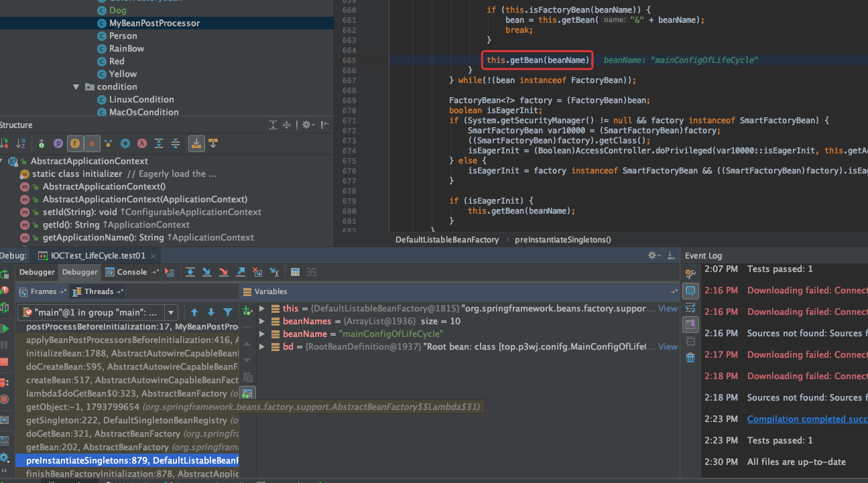Click Trace Current Stream Chain icon
The height and width of the screenshot is (483, 868).
pos(312,272)
